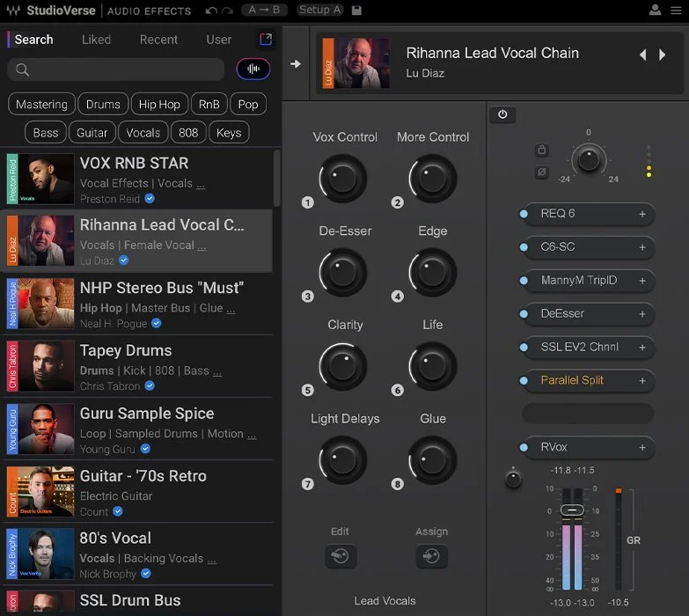This screenshot has height=616, width=689.
Task: Switch to the Recent tab
Action: [x=158, y=40]
